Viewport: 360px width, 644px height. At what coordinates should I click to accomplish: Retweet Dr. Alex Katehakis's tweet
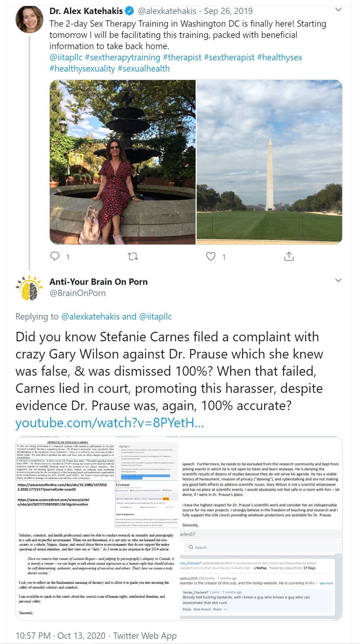(133, 256)
